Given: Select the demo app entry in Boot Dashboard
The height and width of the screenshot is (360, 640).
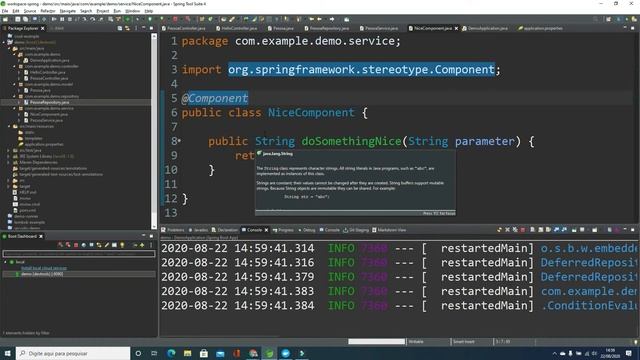Looking at the screenshot, I should (x=78, y=274).
